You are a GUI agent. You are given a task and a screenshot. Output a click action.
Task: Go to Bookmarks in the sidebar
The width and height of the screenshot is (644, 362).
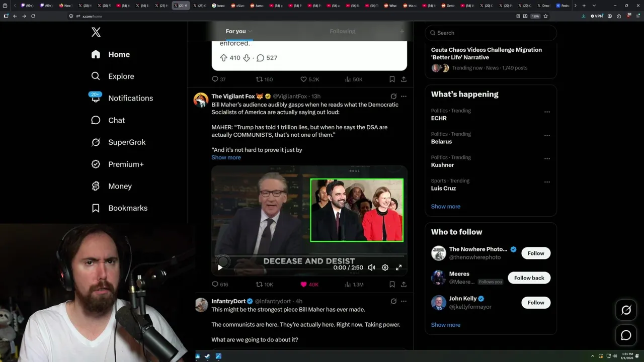(x=119, y=208)
